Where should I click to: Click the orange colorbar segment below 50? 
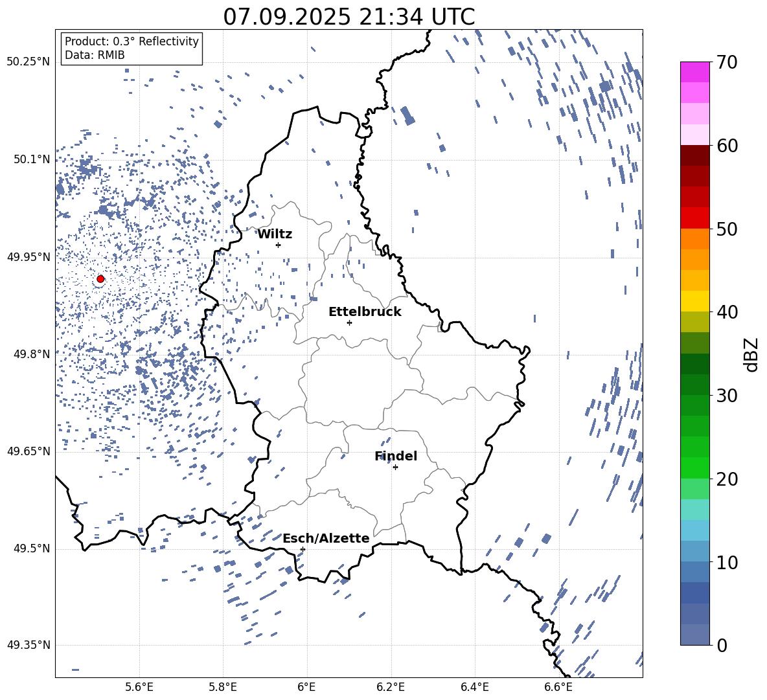pos(695,238)
